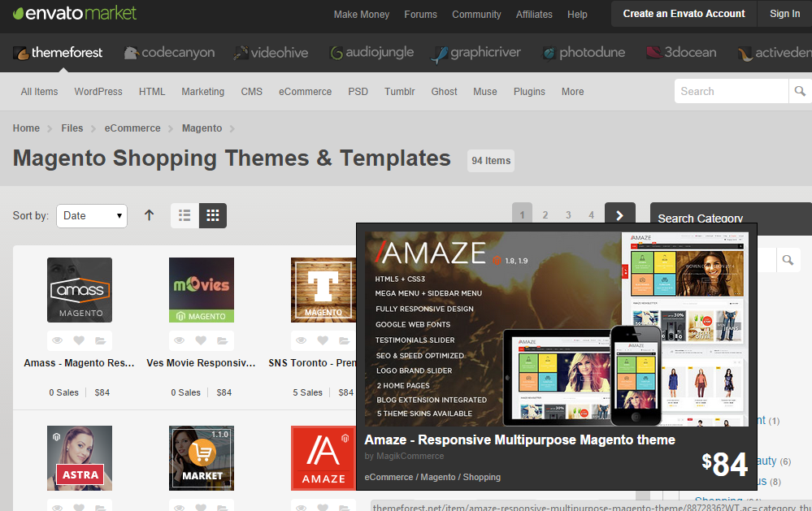Open the Help link
Viewport: 812px width, 511px height.
pyautogui.click(x=577, y=15)
